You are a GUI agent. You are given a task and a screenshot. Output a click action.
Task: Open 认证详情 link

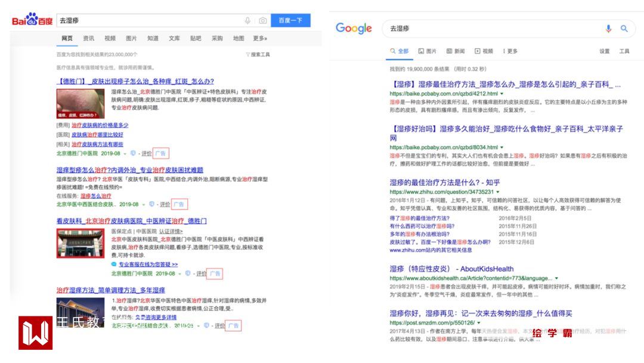tap(171, 232)
